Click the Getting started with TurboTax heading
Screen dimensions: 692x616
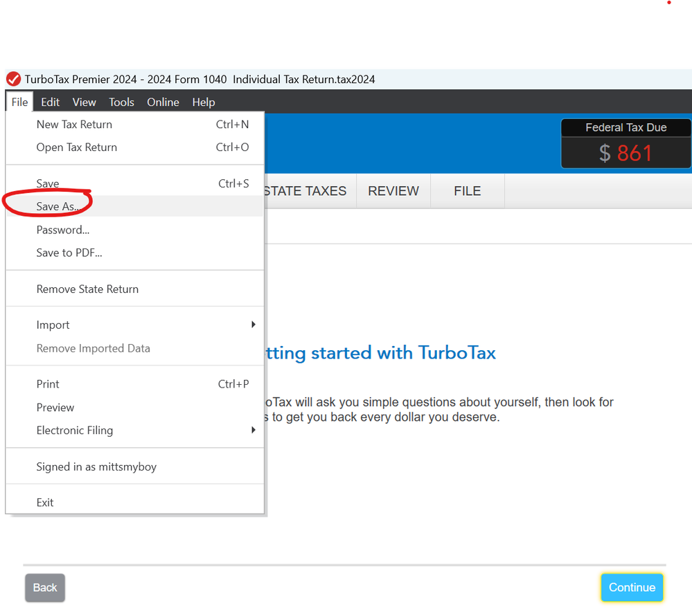coord(380,353)
